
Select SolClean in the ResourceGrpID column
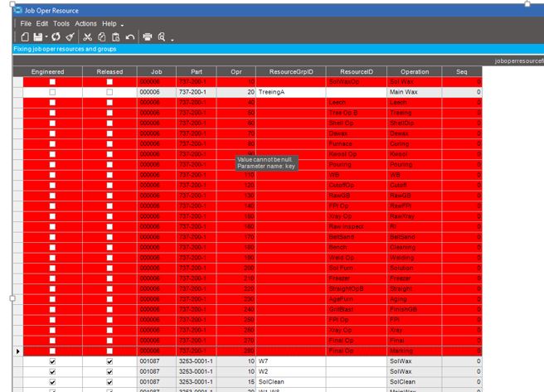[291, 382]
